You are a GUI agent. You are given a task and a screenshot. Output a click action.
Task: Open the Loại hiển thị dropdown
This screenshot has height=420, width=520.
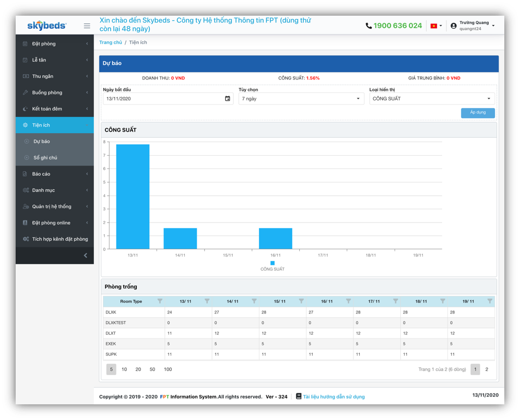pos(431,99)
